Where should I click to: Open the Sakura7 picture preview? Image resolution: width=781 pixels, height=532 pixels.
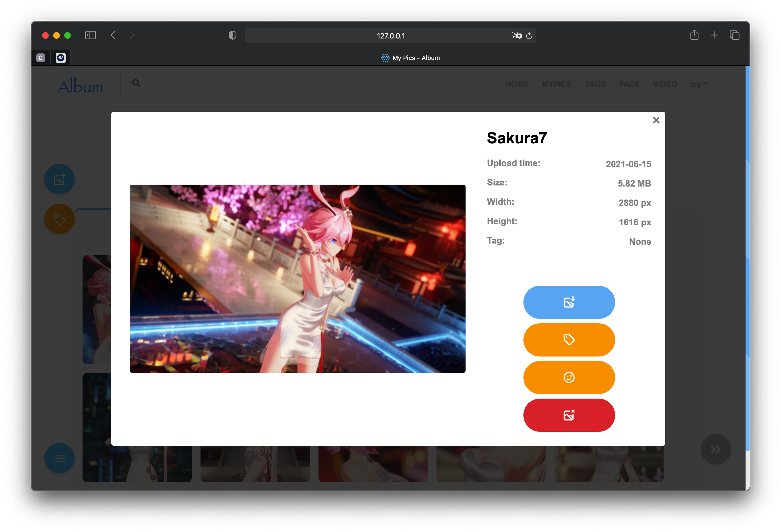point(297,278)
